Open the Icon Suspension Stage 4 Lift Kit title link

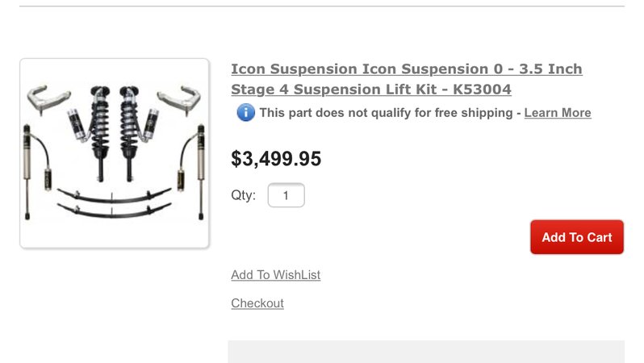click(x=407, y=79)
